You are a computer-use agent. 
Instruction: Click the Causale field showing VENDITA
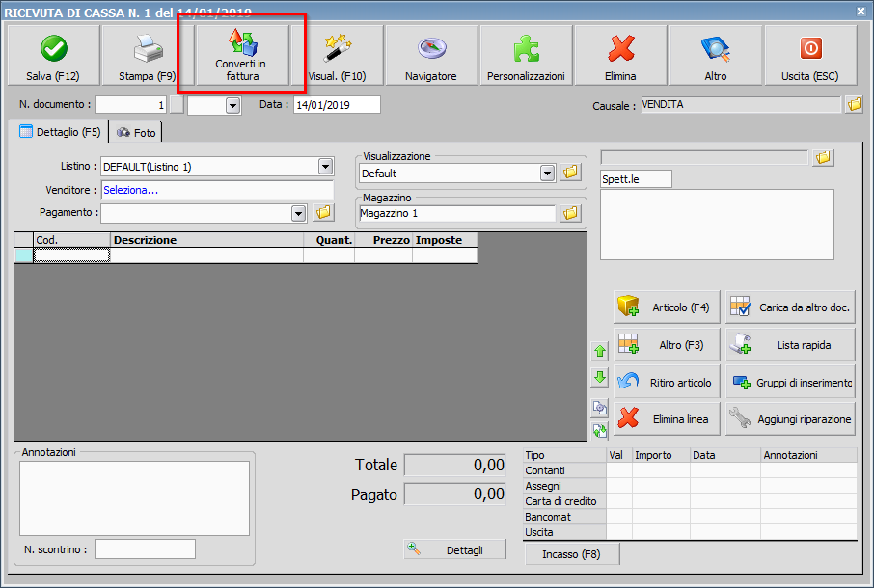click(x=740, y=105)
